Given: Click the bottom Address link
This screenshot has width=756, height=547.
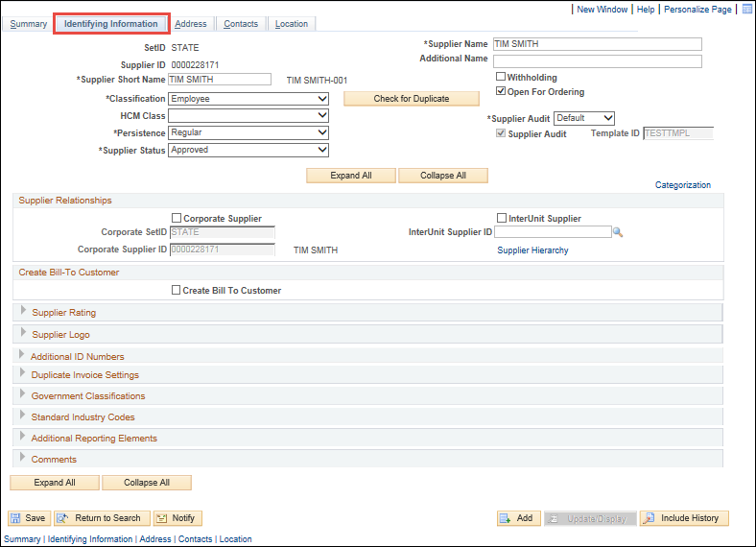Looking at the screenshot, I should pyautogui.click(x=155, y=539).
